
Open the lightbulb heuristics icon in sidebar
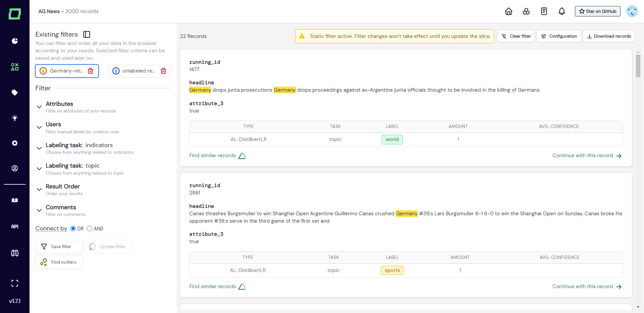[15, 118]
